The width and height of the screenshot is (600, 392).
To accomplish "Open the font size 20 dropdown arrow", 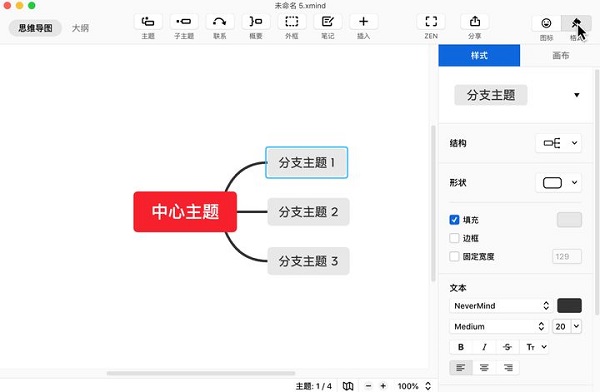I will 576,326.
